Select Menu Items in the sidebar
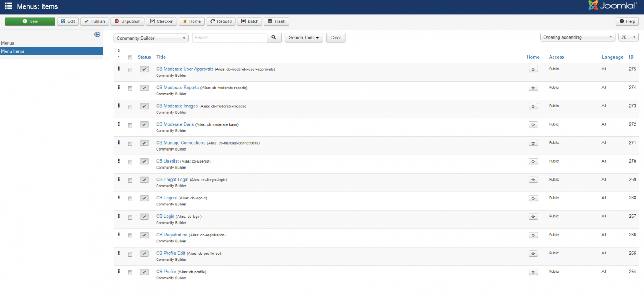The width and height of the screenshot is (644, 296). pyautogui.click(x=52, y=51)
